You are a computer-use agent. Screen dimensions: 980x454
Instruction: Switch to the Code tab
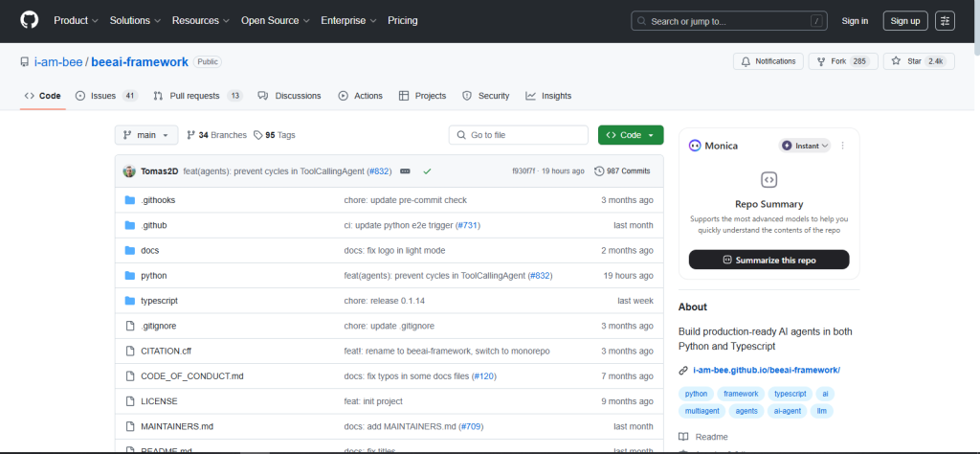click(x=42, y=96)
